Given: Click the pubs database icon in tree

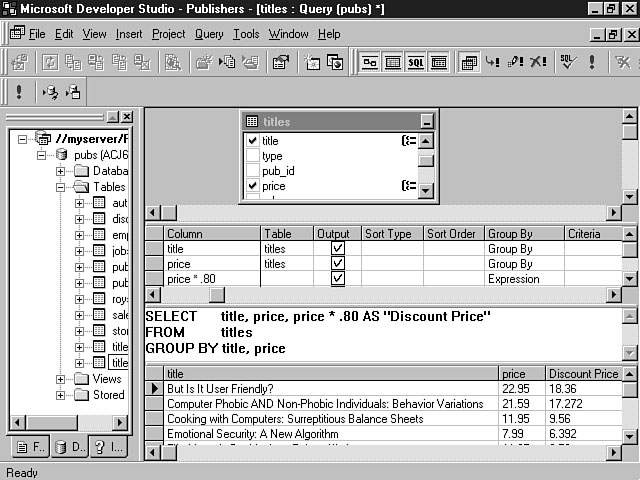Looking at the screenshot, I should [61, 155].
